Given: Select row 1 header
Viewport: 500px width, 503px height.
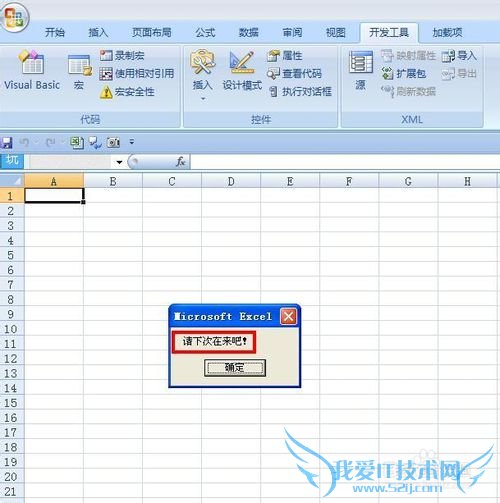Looking at the screenshot, I should (x=11, y=196).
